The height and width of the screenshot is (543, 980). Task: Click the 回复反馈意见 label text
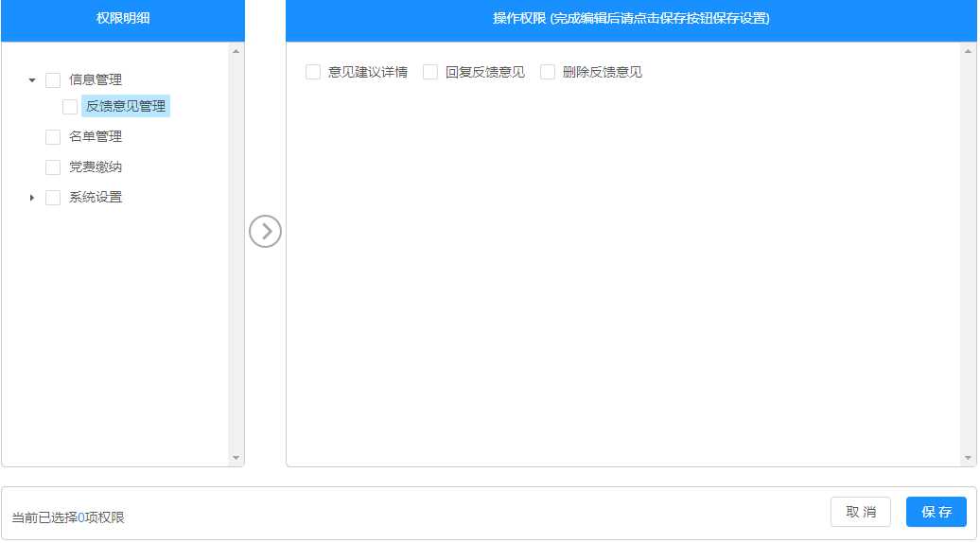coord(485,72)
